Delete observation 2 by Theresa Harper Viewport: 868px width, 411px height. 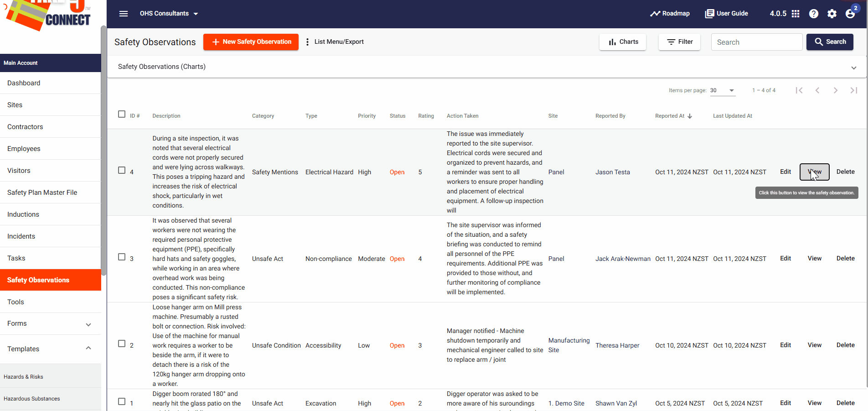click(846, 345)
